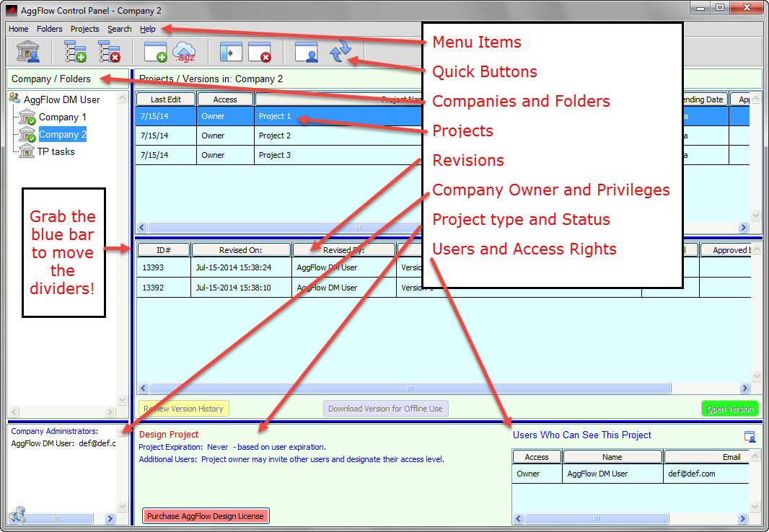Open the Search menu
The height and width of the screenshot is (532, 769).
tap(120, 29)
